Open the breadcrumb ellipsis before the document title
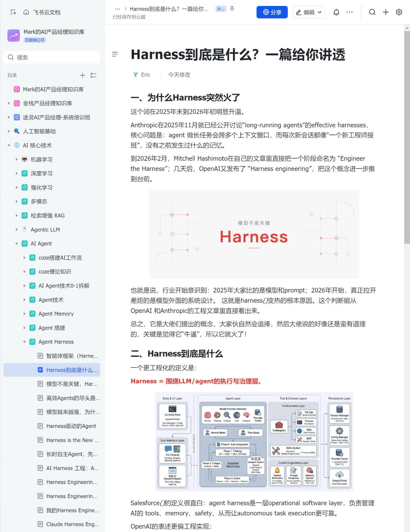This screenshot has height=532, width=410. coord(117,9)
